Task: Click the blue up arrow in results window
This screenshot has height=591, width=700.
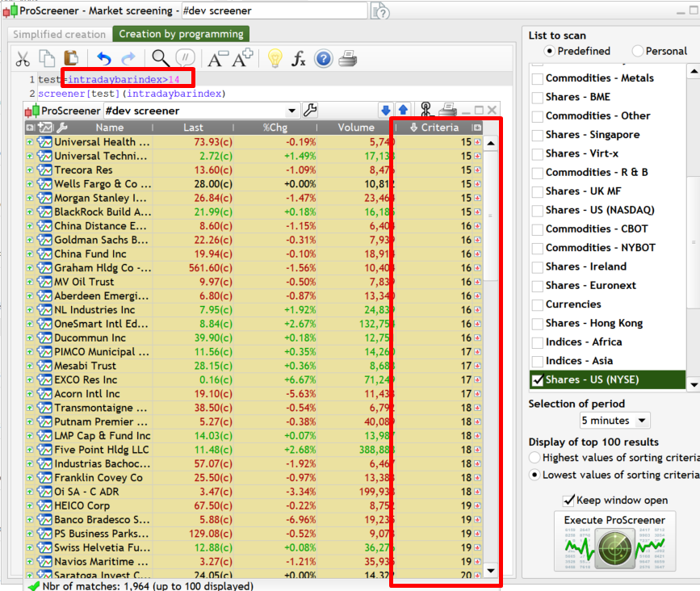Action: click(403, 110)
